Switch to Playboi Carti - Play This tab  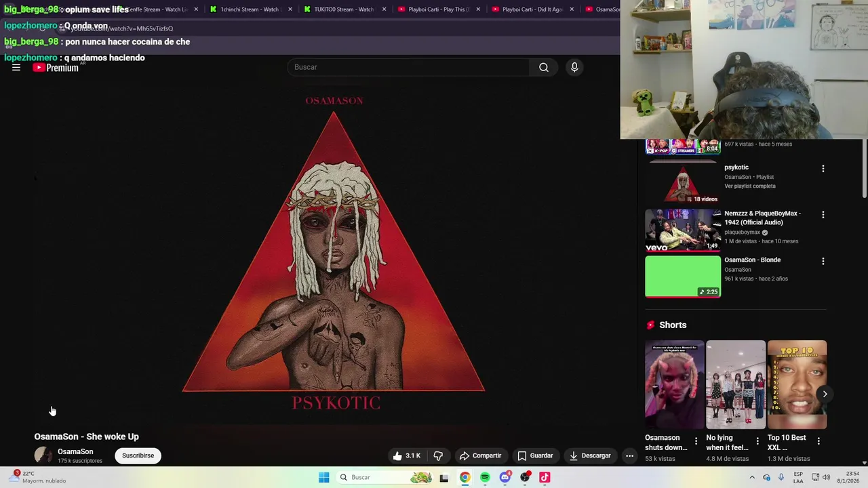point(436,9)
